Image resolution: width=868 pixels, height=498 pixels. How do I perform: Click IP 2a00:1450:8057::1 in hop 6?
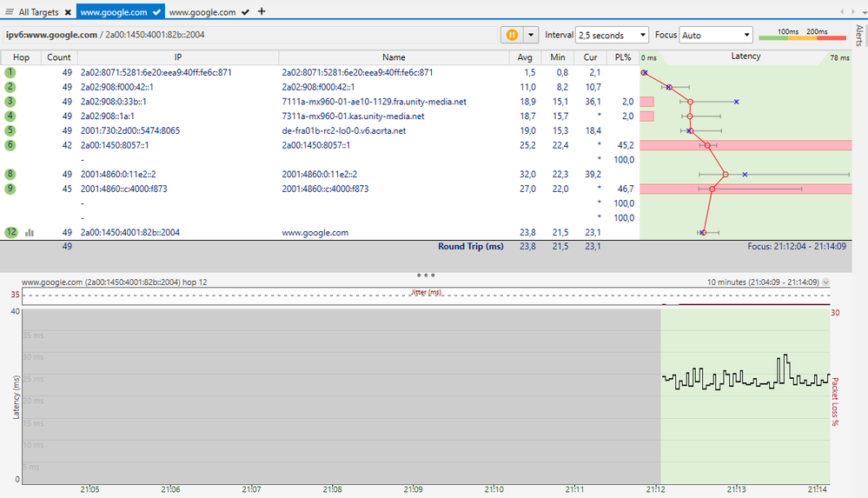(x=115, y=145)
